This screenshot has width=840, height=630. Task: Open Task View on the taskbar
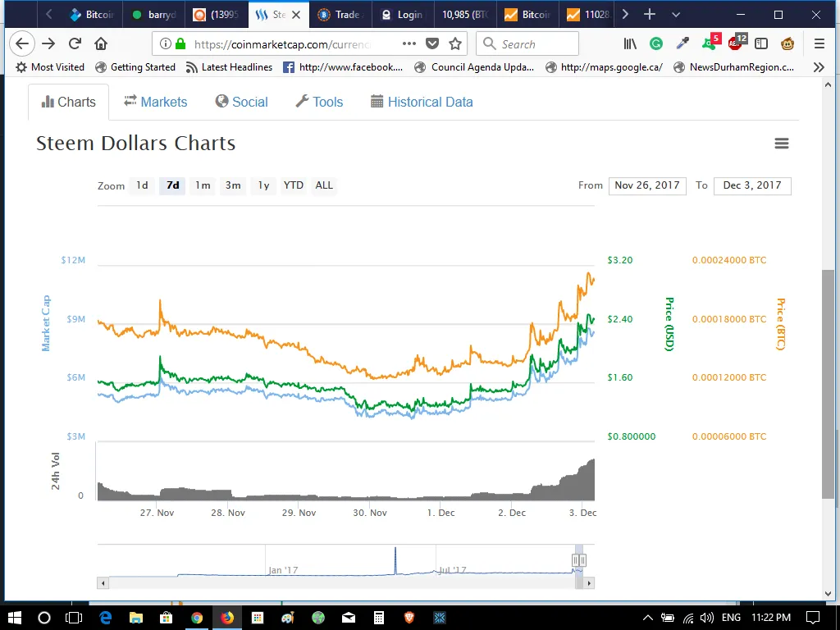74,618
